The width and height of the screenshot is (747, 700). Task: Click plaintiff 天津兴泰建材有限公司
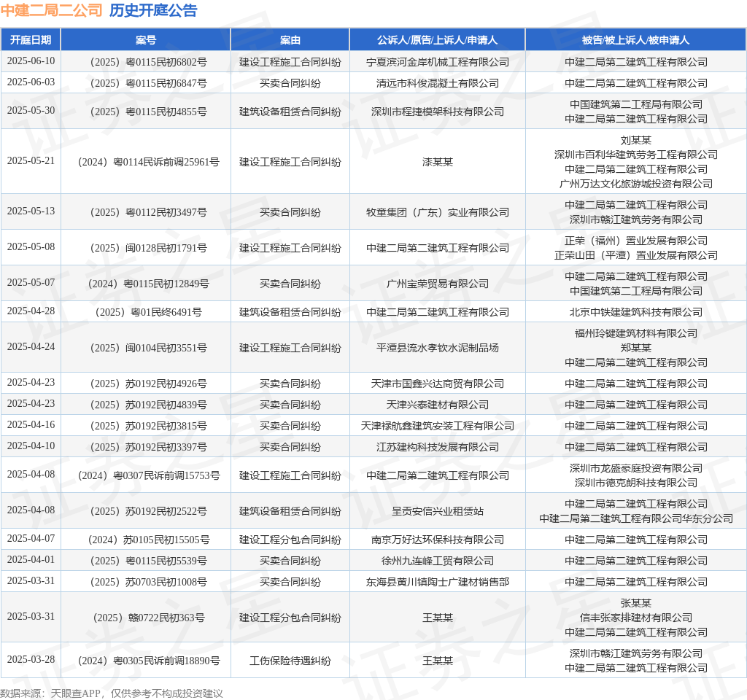pos(438,405)
